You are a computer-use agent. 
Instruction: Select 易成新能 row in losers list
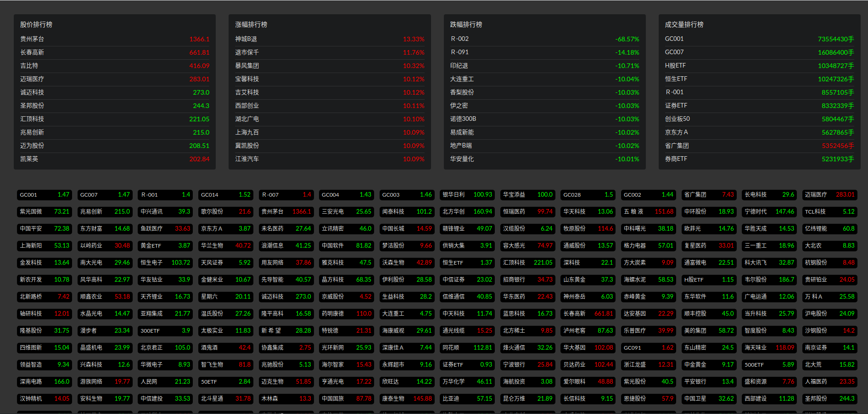tap(544, 132)
